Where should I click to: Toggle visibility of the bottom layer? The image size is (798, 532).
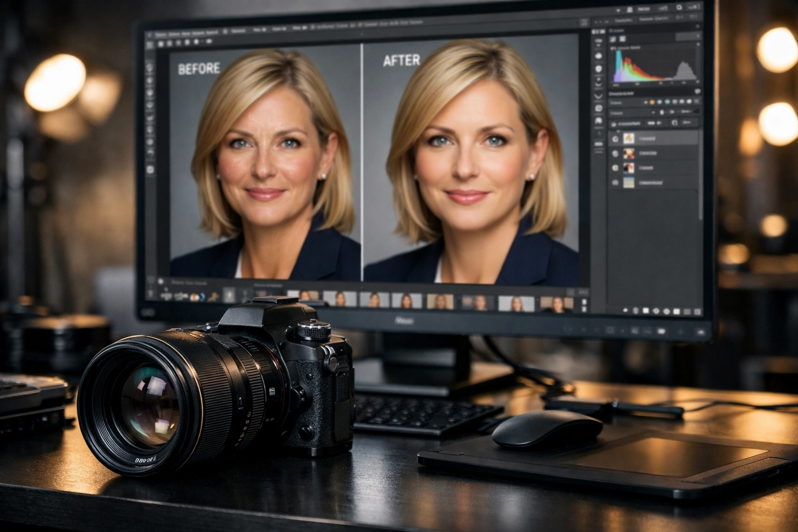615,182
